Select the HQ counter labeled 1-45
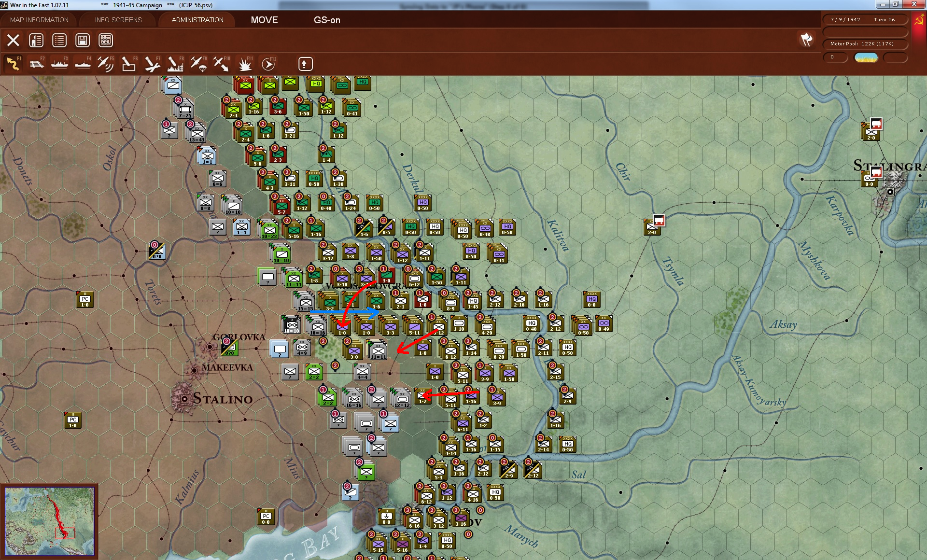This screenshot has height=560, width=927. pos(473,301)
